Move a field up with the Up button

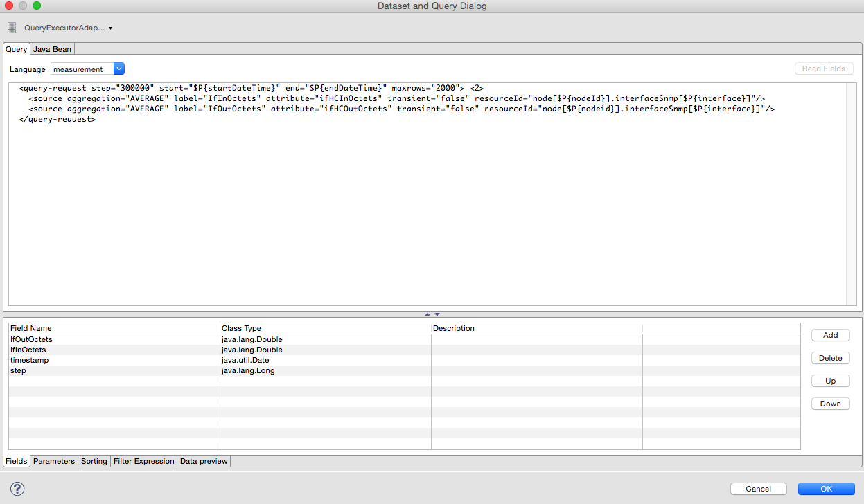pyautogui.click(x=830, y=380)
